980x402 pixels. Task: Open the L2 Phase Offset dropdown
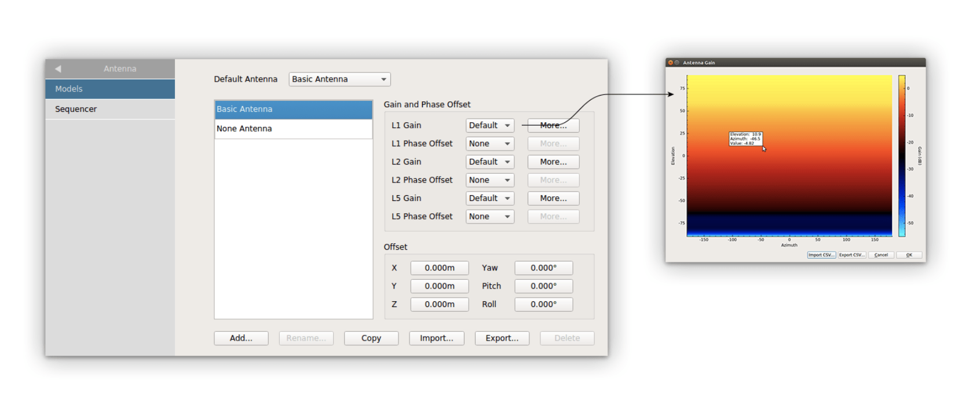pos(489,180)
